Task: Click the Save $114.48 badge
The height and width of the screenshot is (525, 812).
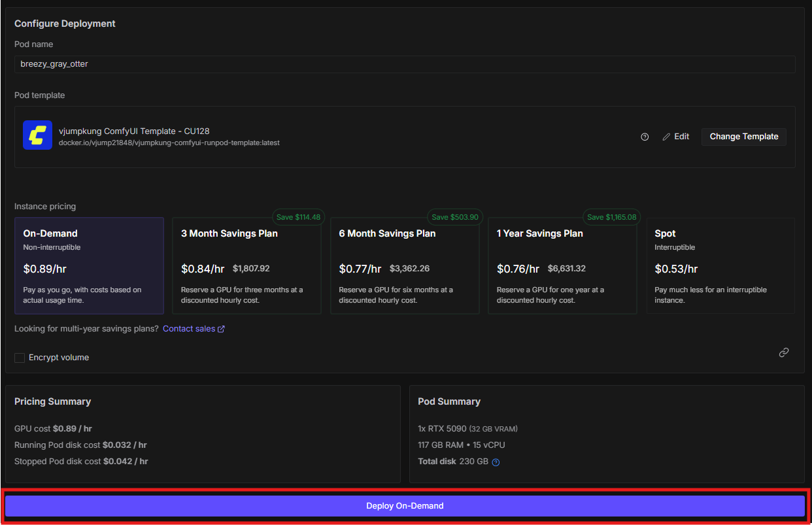Action: click(298, 217)
